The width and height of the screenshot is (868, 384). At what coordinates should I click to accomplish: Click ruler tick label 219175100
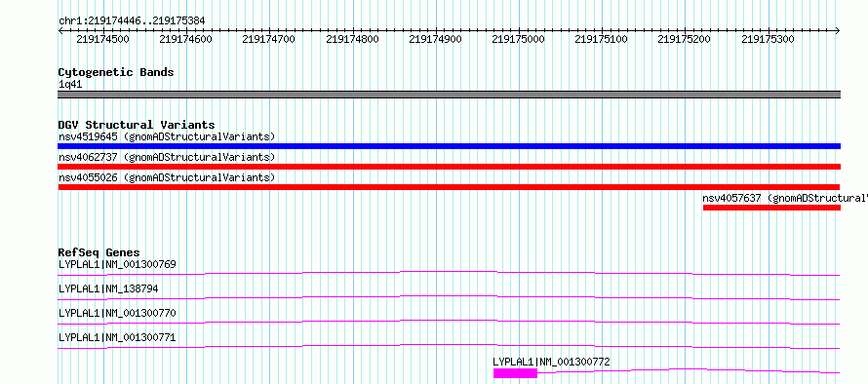[601, 39]
